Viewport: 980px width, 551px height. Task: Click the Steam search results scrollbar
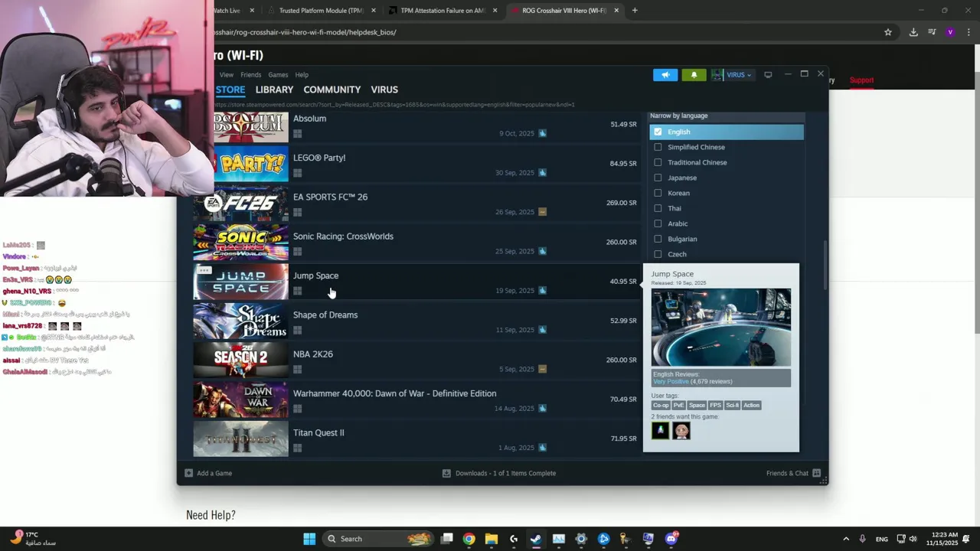[825, 265]
